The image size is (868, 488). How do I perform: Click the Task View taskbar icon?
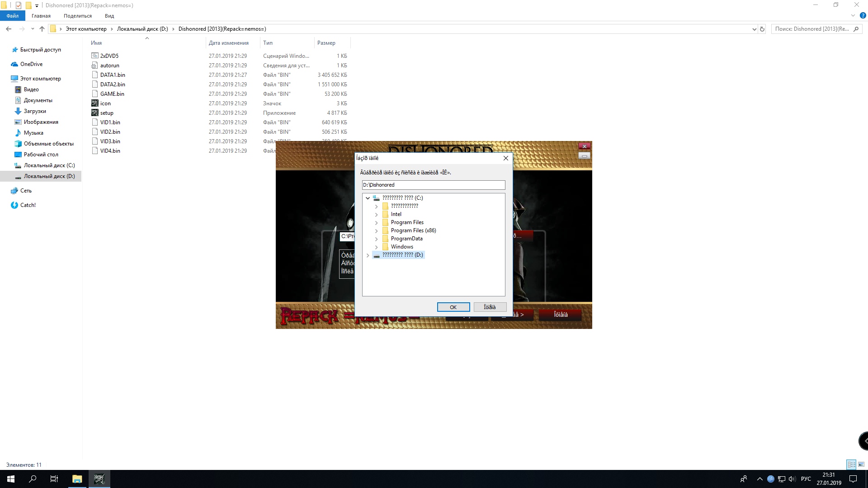tap(54, 479)
